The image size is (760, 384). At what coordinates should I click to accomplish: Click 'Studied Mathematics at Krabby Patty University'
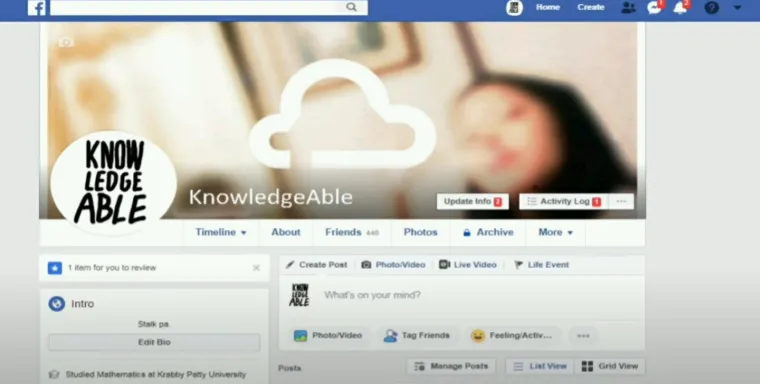pos(156,375)
